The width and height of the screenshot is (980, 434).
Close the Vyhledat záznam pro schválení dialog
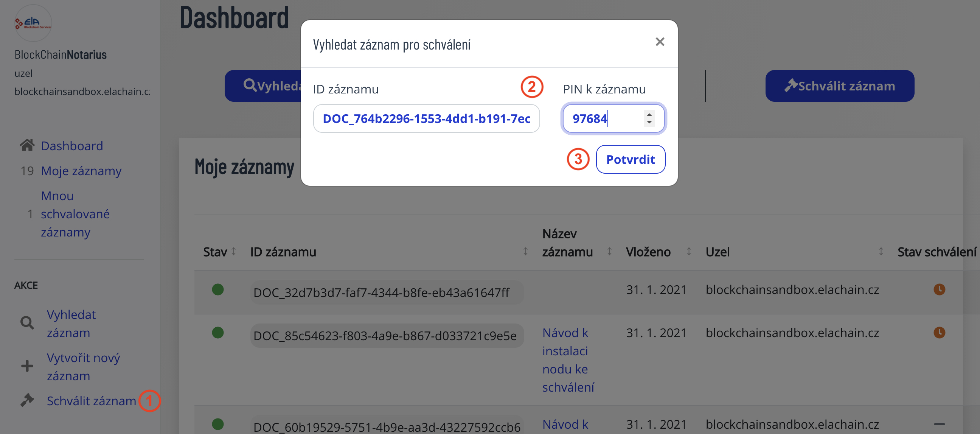pos(660,42)
